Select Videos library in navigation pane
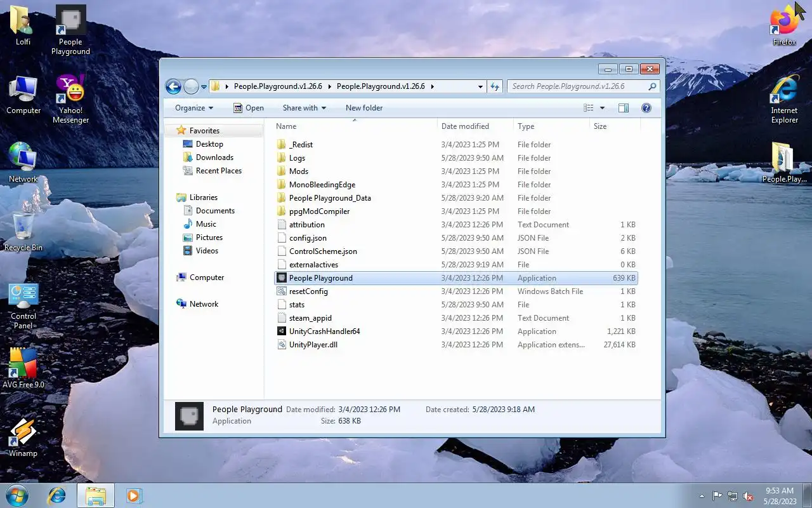 point(207,251)
